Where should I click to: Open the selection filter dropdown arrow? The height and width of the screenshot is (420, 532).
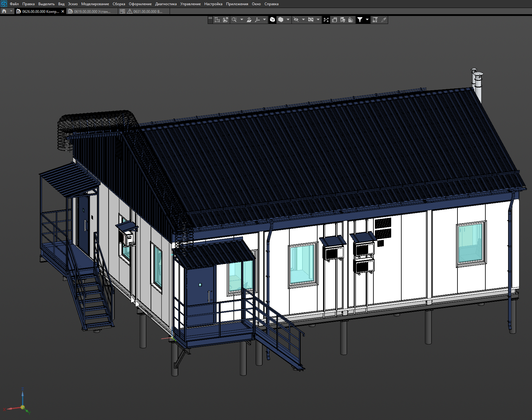point(367,20)
